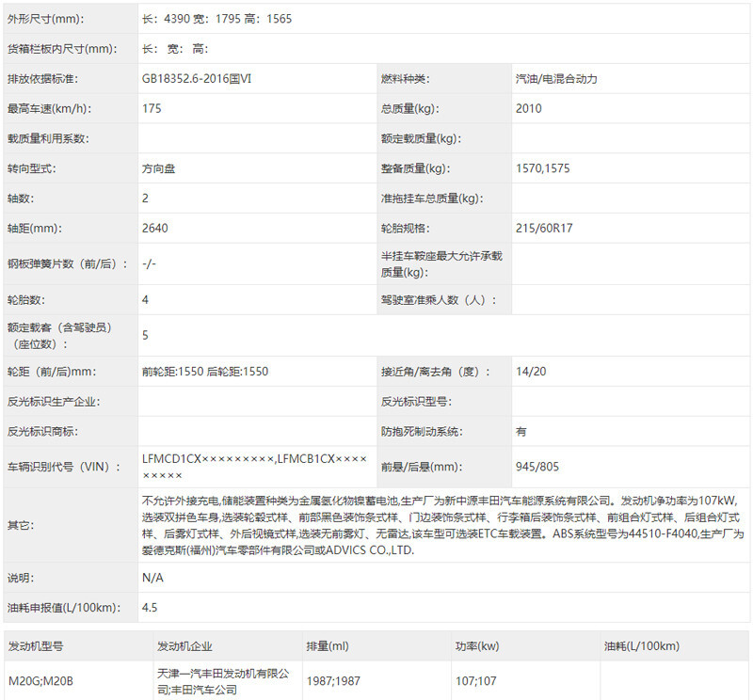Click the 驾驶室准乘人数（人） label
This screenshot has width=753, height=700.
(438, 300)
